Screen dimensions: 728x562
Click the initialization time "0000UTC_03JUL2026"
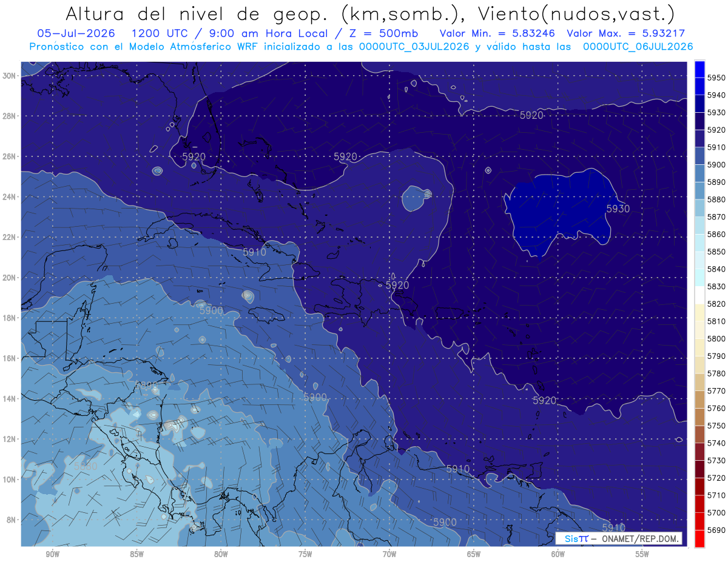(x=414, y=46)
